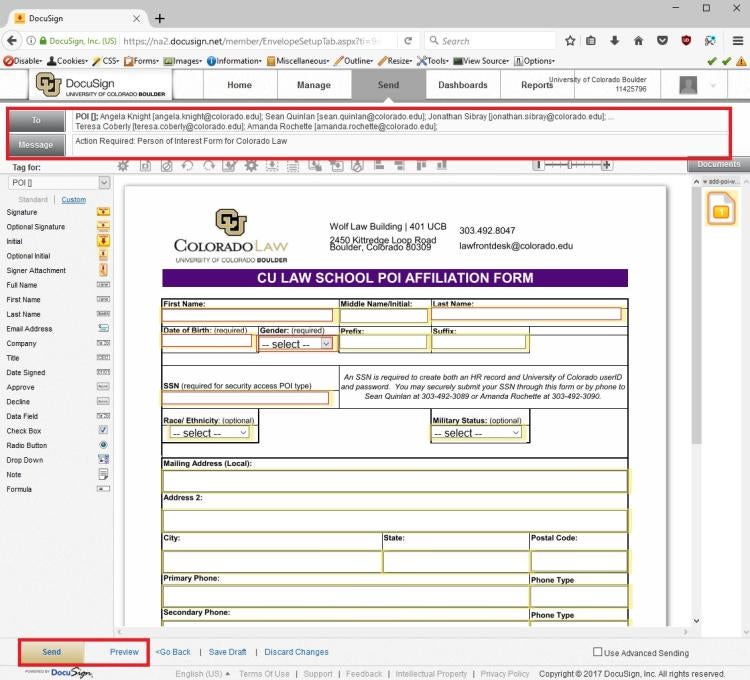Bookmark this page with the star icon
This screenshot has width=750, height=680.
[570, 41]
